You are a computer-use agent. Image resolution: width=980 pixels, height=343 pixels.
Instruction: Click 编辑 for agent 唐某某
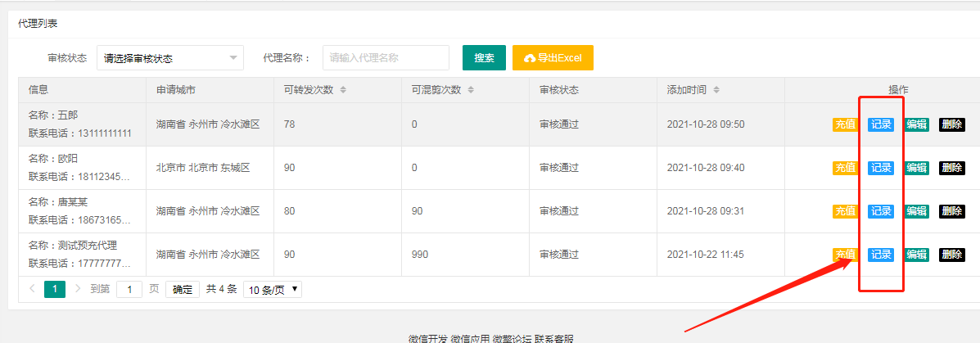tap(916, 211)
